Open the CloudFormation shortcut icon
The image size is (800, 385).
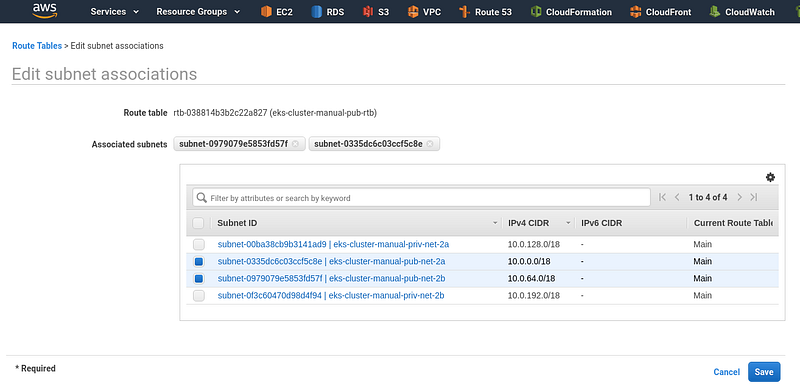(x=535, y=12)
